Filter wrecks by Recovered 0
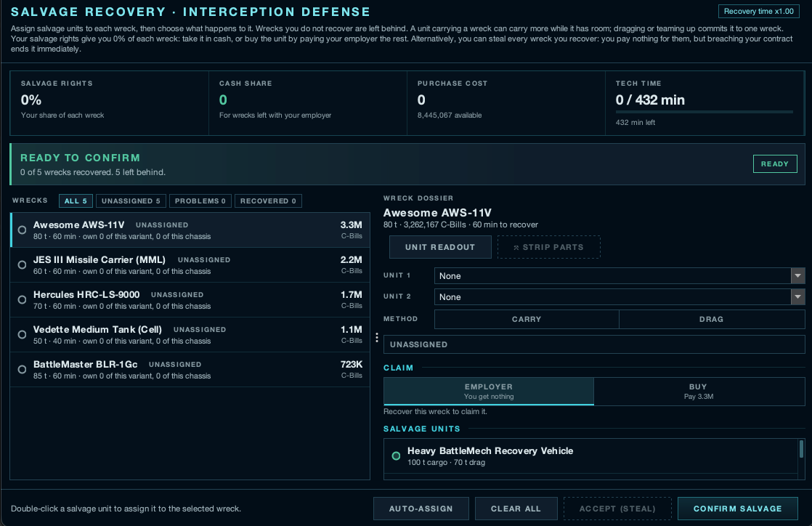 (268, 201)
